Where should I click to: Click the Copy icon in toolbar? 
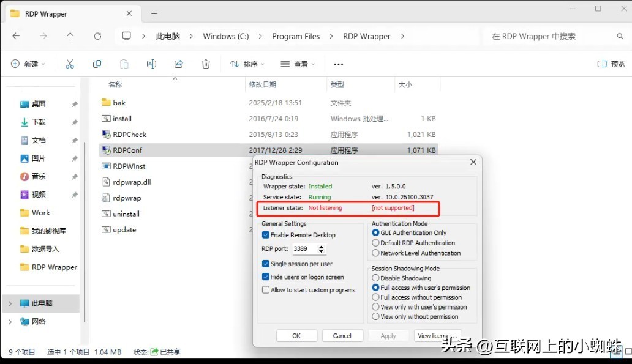tap(97, 64)
